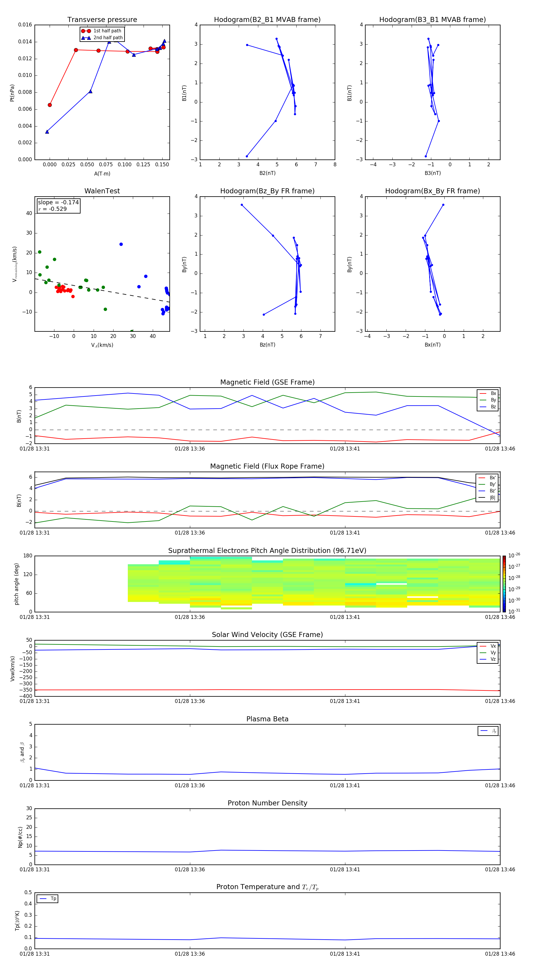The image size is (535, 980).
Task: Click 'Vx' legend entry in Solar Wind plot
Action: coord(488,646)
